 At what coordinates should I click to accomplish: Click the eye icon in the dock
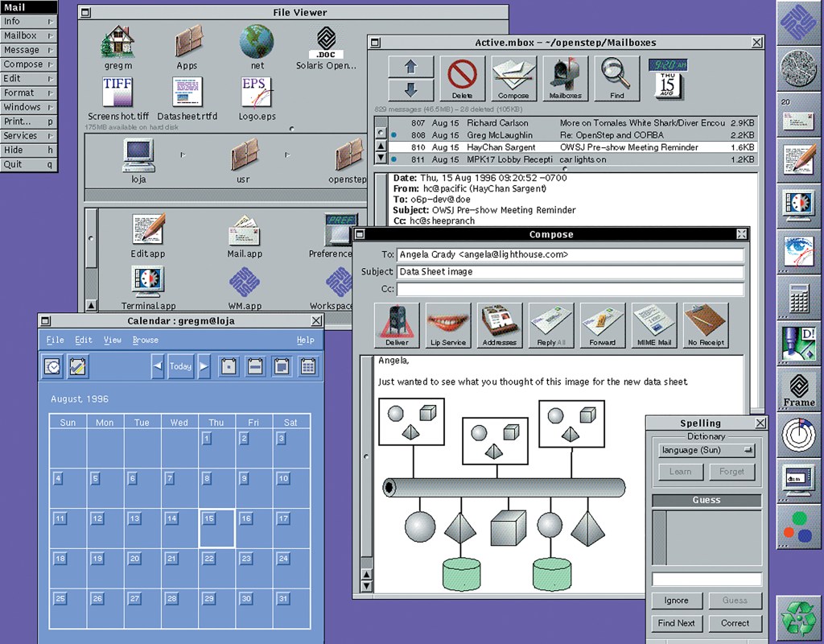pyautogui.click(x=799, y=251)
